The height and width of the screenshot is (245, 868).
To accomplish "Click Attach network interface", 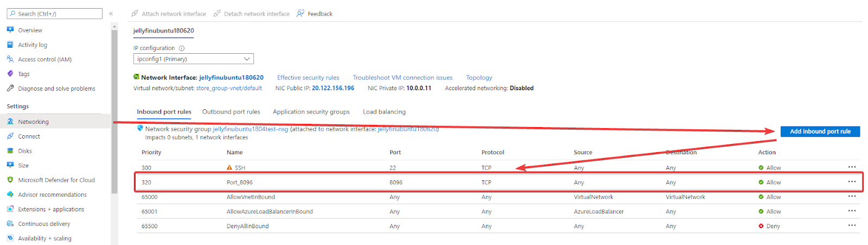I will point(169,14).
